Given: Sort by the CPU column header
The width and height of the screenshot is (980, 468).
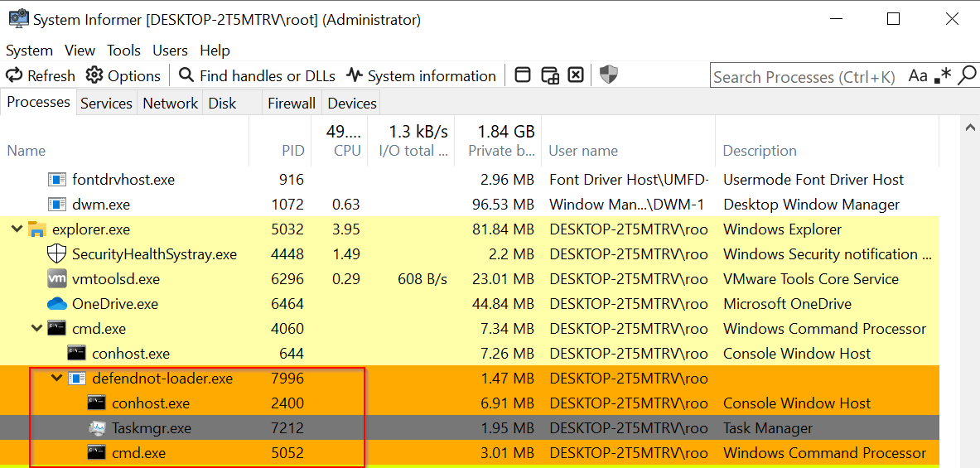Looking at the screenshot, I should pos(340,142).
